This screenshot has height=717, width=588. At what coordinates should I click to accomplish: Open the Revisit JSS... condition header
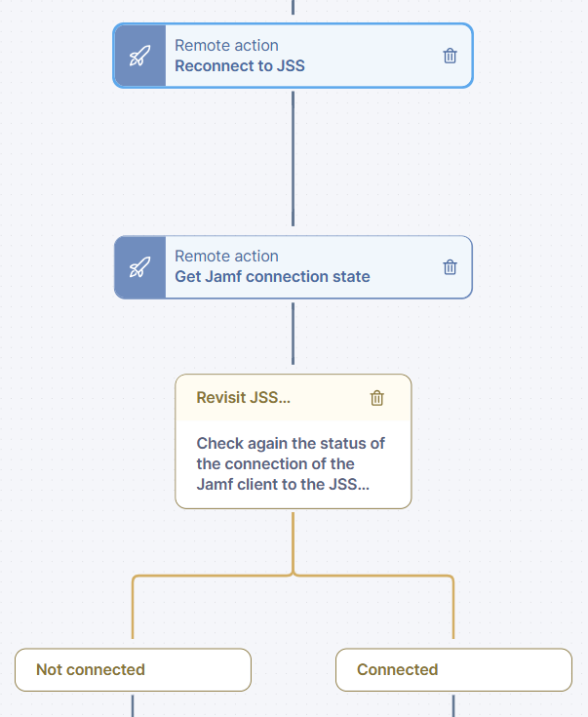pos(244,397)
